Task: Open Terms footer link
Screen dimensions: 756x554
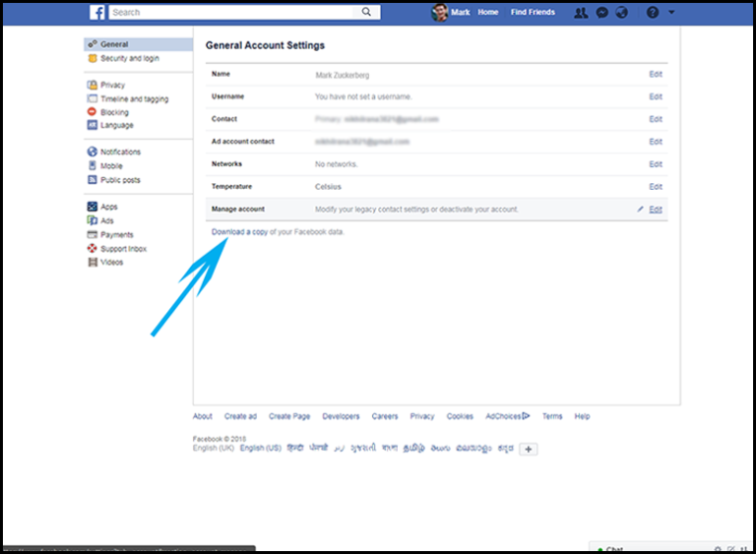Action: coord(552,416)
